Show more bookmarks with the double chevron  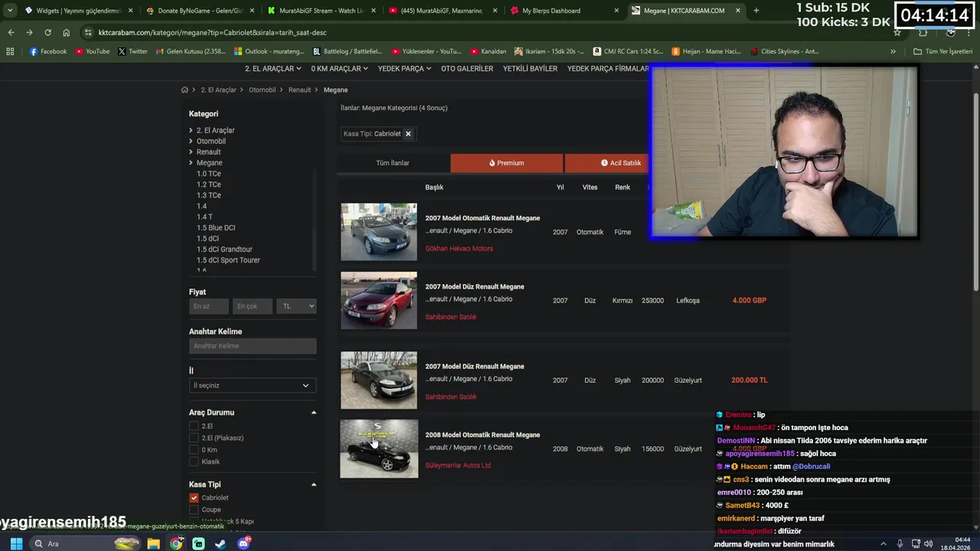click(x=893, y=51)
